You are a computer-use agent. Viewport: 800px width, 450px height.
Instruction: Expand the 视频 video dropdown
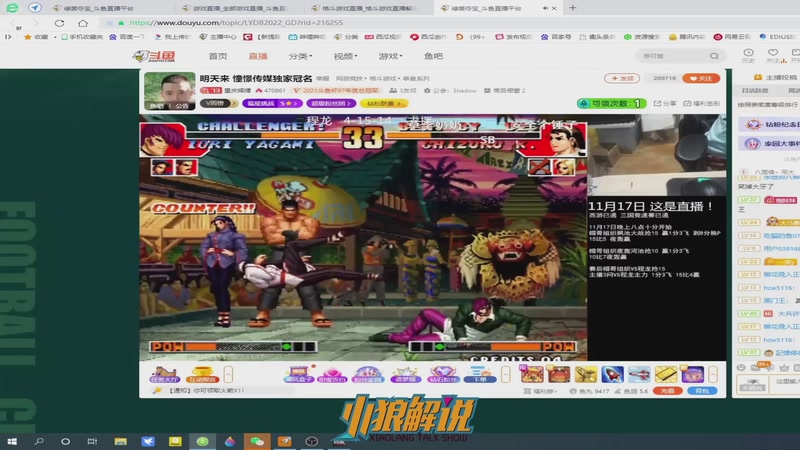345,56
